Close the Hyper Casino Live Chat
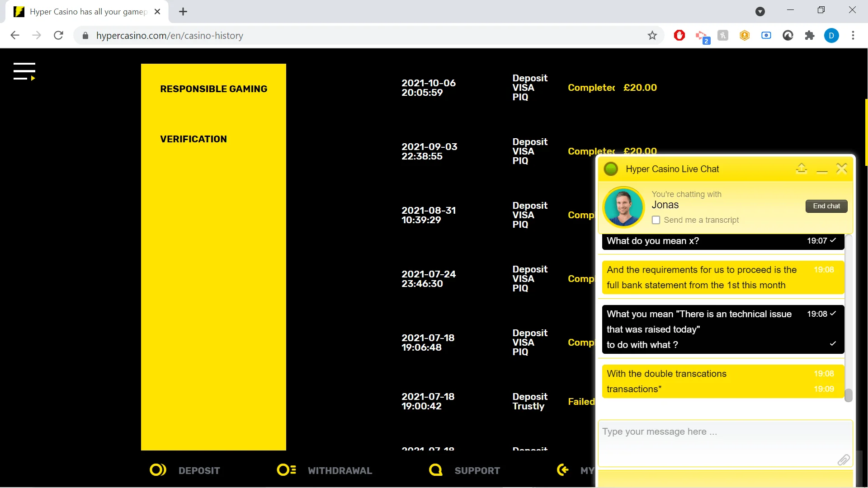This screenshot has width=868, height=488. [842, 169]
